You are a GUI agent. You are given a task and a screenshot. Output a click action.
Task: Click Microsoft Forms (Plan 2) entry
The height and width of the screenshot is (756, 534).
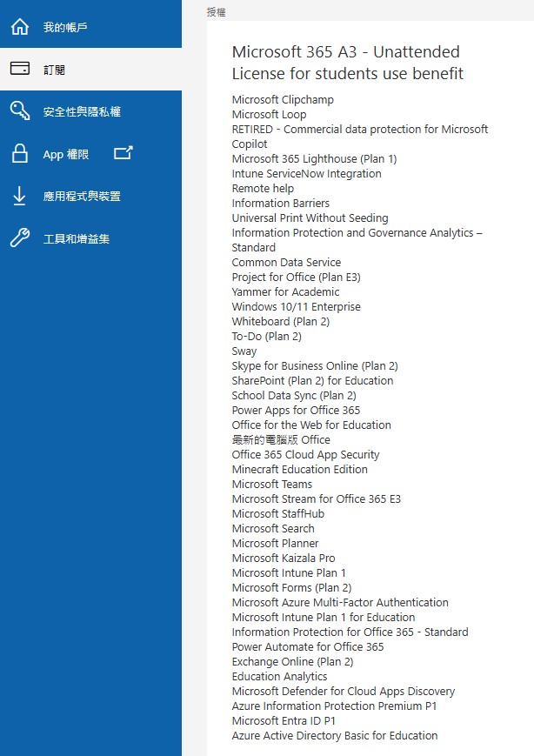coord(291,588)
